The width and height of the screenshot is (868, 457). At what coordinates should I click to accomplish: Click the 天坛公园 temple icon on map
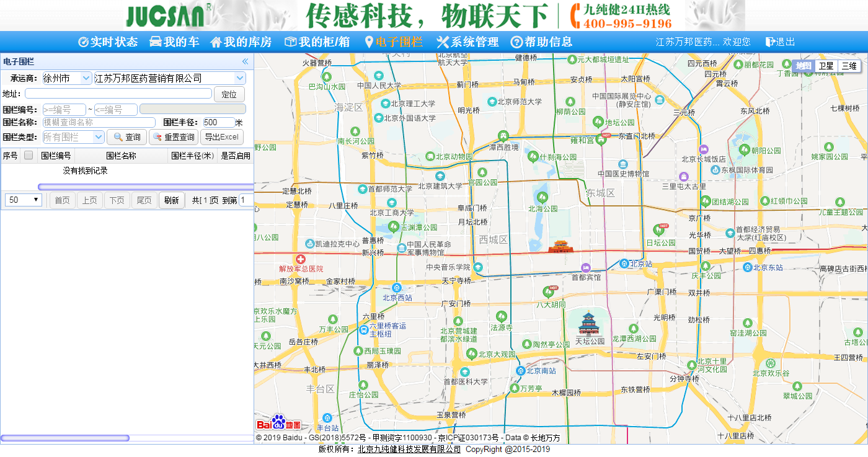click(x=588, y=322)
